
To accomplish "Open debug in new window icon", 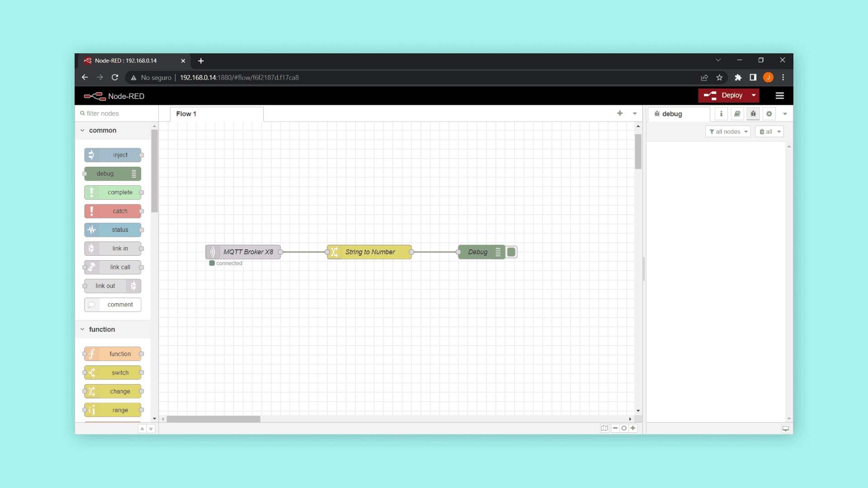I will pyautogui.click(x=786, y=429).
